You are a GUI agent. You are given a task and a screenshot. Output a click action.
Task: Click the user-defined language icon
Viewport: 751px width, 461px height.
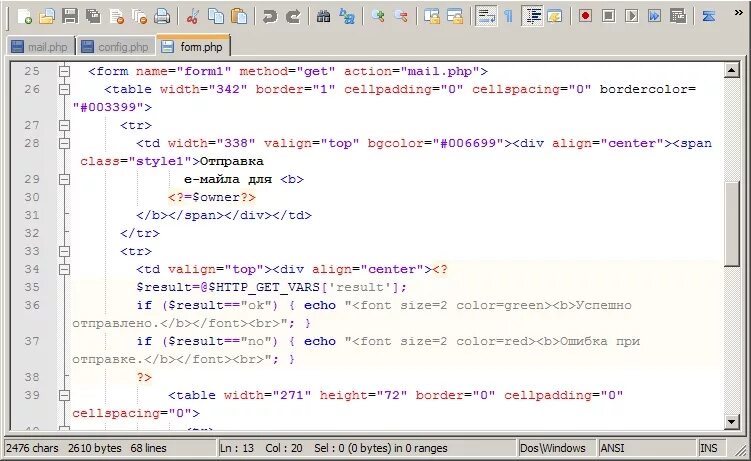tap(555, 17)
